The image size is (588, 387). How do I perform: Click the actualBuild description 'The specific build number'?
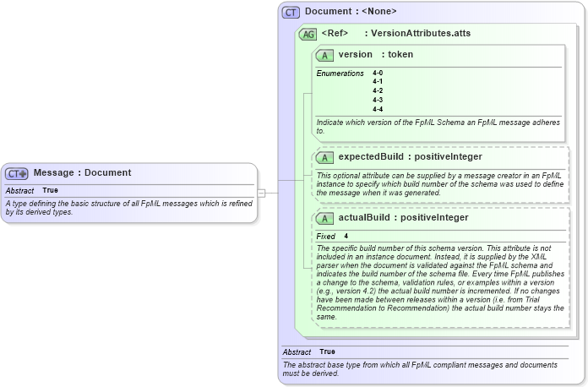click(x=440, y=282)
